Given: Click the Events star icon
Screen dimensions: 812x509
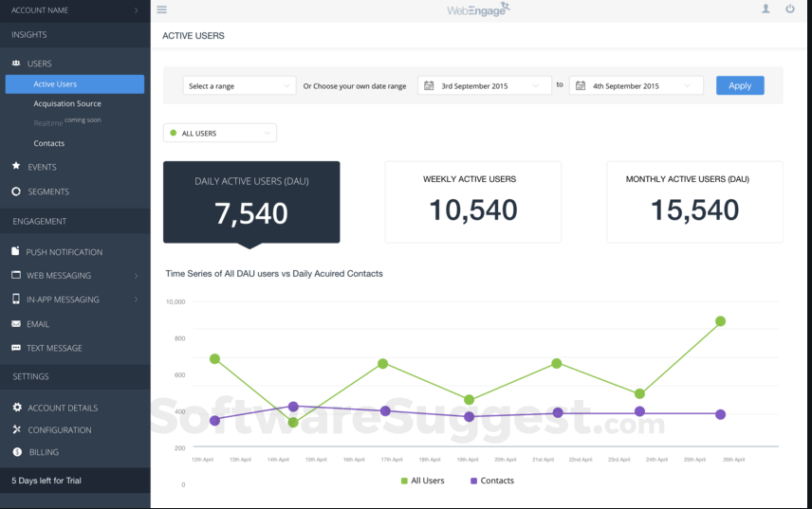Looking at the screenshot, I should pos(16,167).
